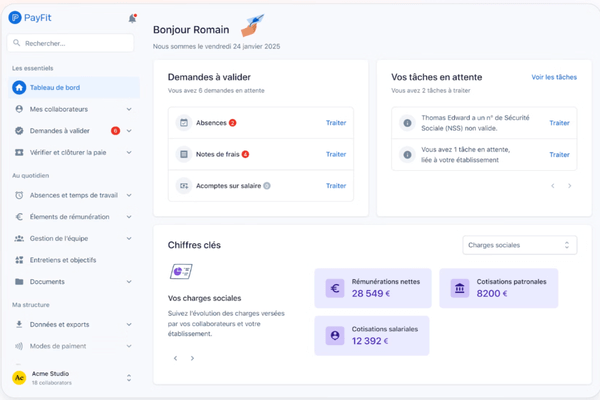Click the Cotisations salariales person icon

335,335
